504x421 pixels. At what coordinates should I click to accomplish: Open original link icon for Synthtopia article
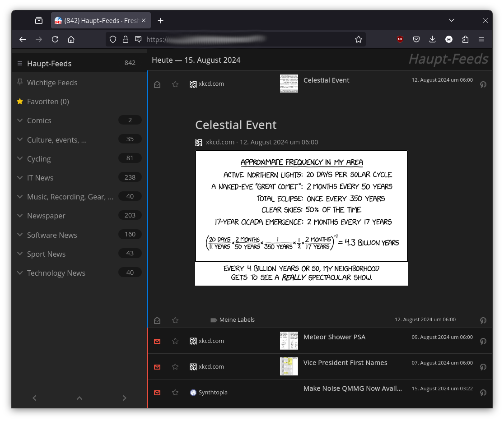click(x=483, y=393)
